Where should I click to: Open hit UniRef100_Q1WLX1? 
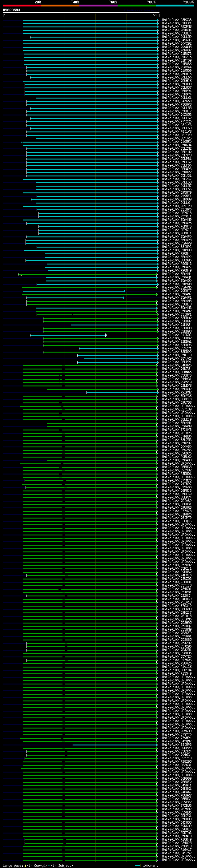[x=177, y=23]
